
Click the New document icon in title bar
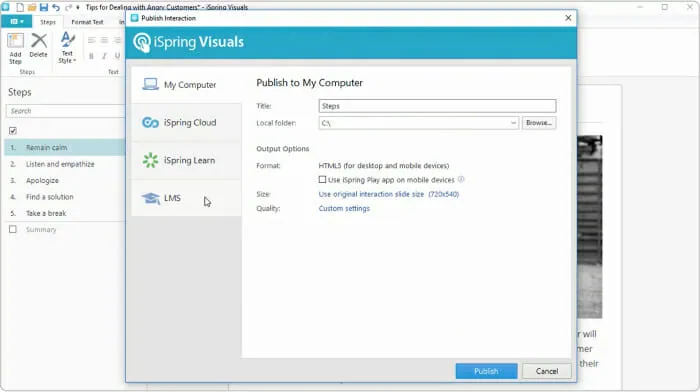click(x=20, y=7)
